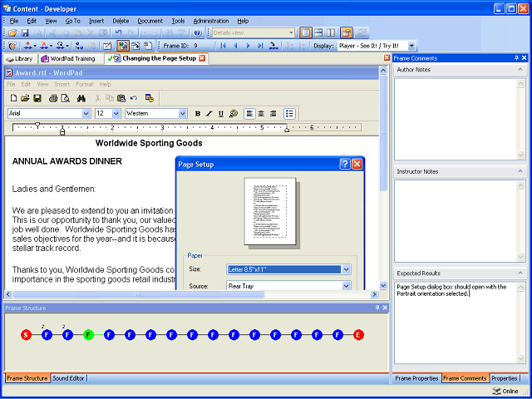Click the Undo arrow in Developer toolbar
532x399 pixels.
pyautogui.click(x=118, y=33)
